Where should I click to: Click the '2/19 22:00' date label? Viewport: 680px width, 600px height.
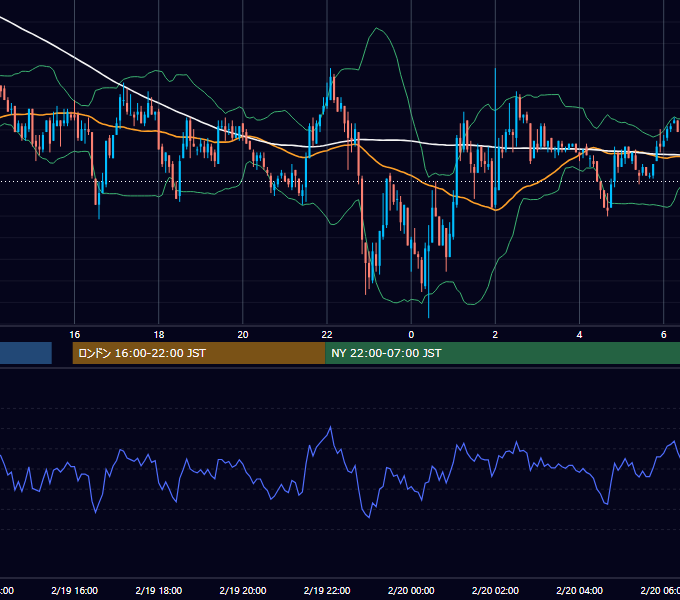pyautogui.click(x=327, y=590)
